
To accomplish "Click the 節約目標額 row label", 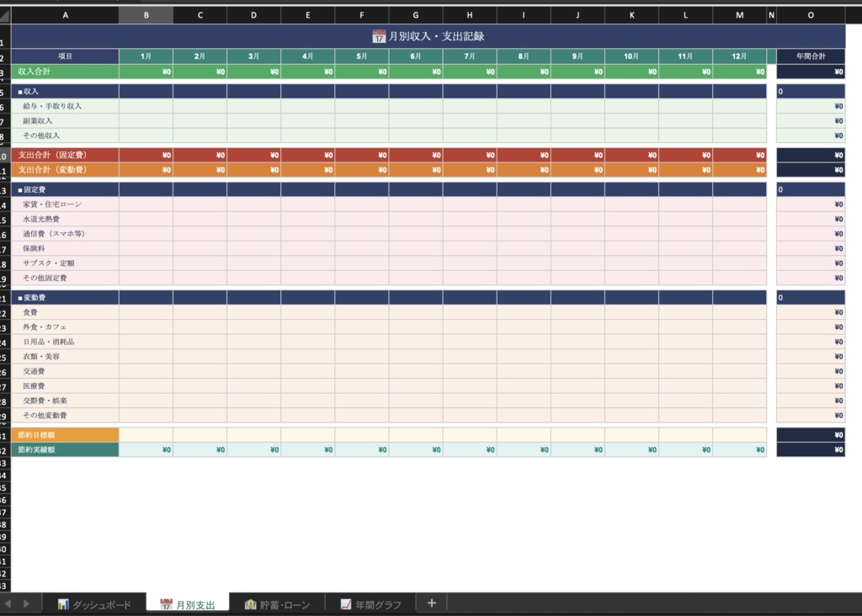I will pyautogui.click(x=65, y=435).
